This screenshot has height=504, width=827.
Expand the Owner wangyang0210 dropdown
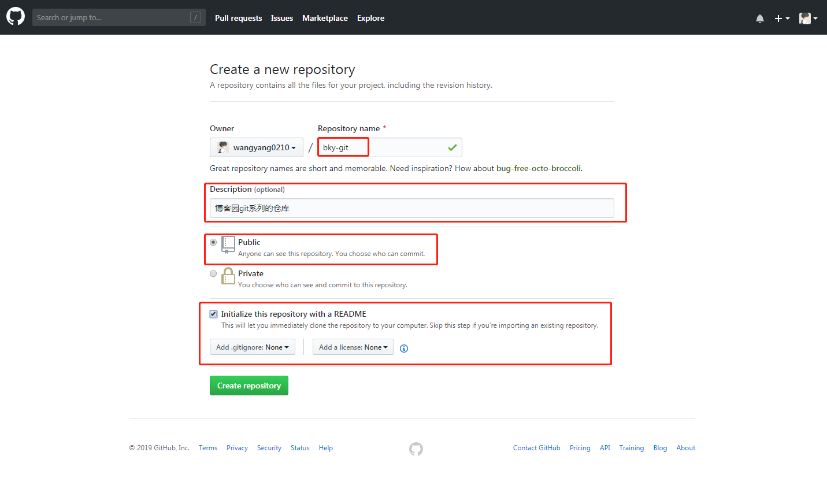tap(257, 147)
